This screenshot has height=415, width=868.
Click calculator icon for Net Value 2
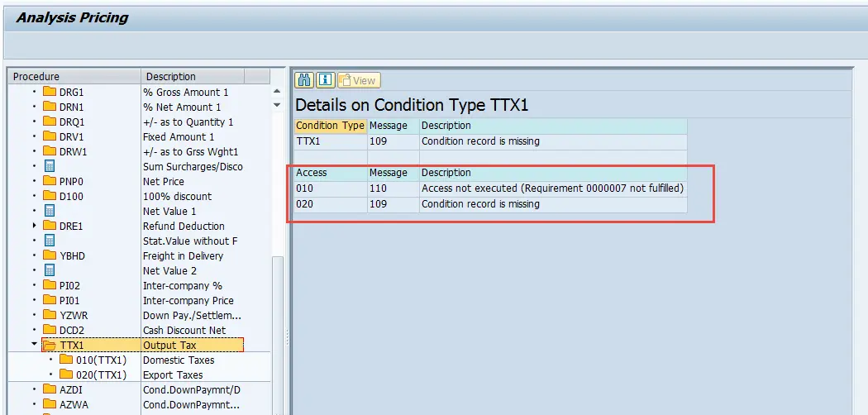pos(50,270)
